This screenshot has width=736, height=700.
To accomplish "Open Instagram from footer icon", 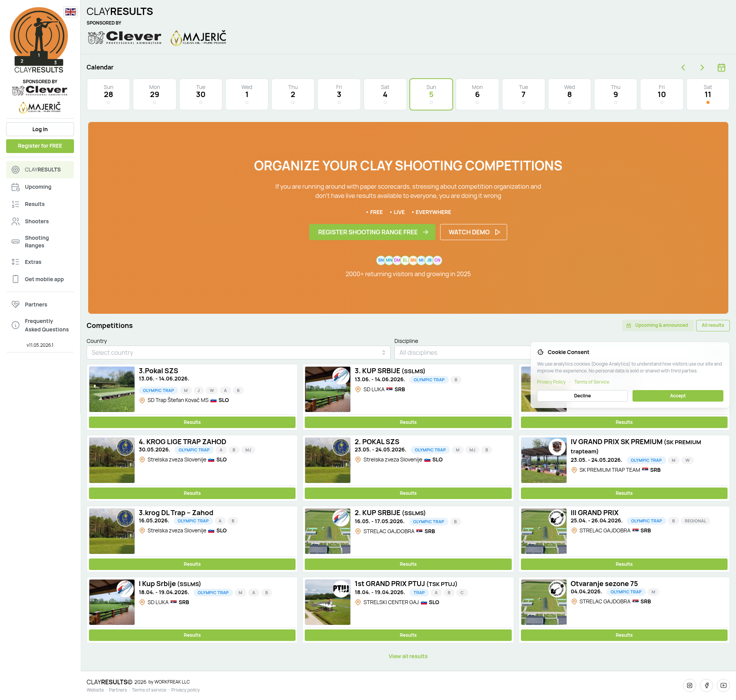I will point(690,685).
